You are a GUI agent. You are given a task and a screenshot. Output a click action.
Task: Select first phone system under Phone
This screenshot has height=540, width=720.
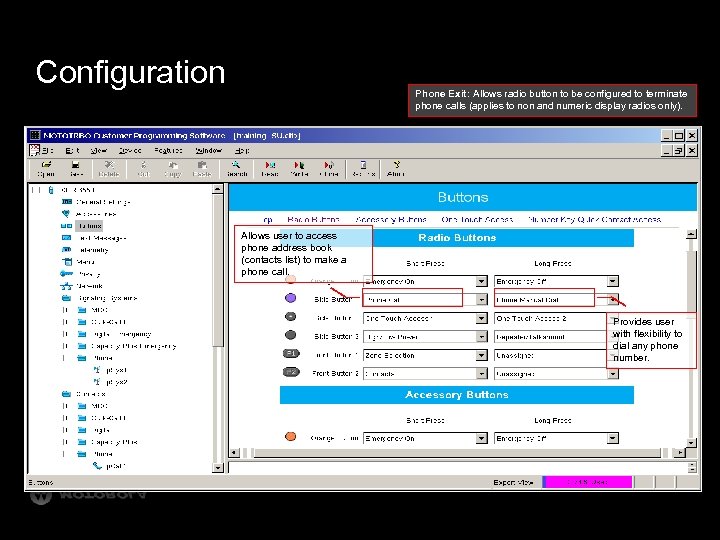point(116,370)
